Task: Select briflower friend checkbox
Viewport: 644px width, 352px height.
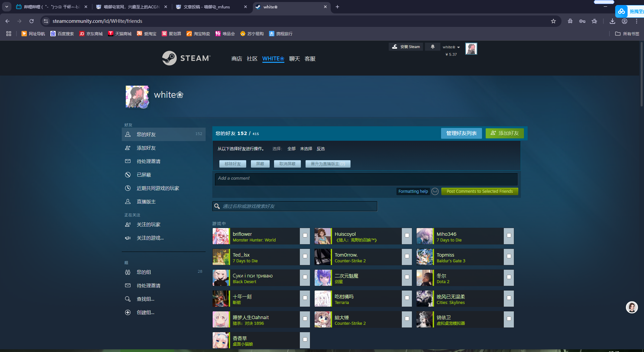Action: 305,235
